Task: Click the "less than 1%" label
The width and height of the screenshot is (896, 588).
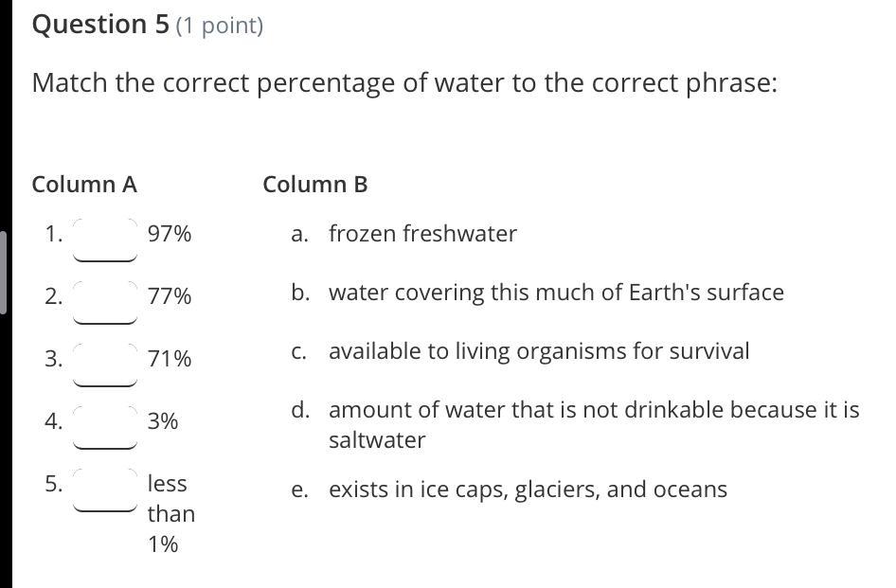Action: click(170, 513)
